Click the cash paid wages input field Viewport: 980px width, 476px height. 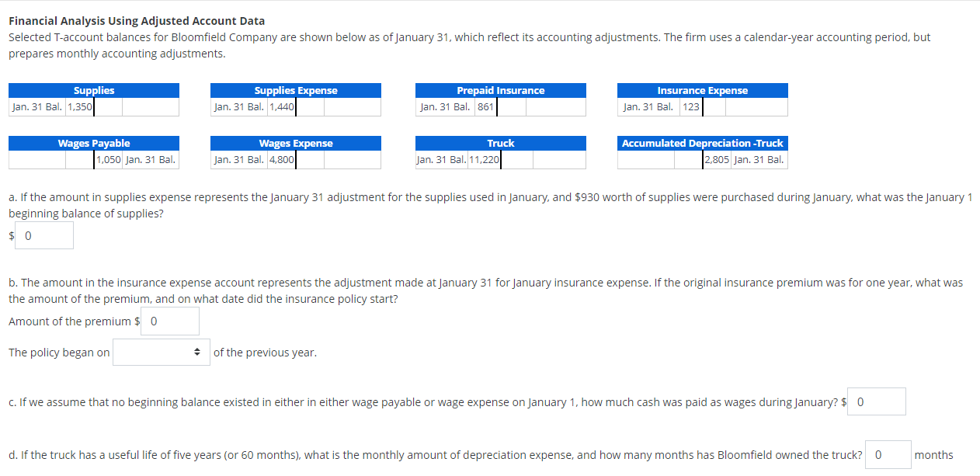tap(876, 401)
